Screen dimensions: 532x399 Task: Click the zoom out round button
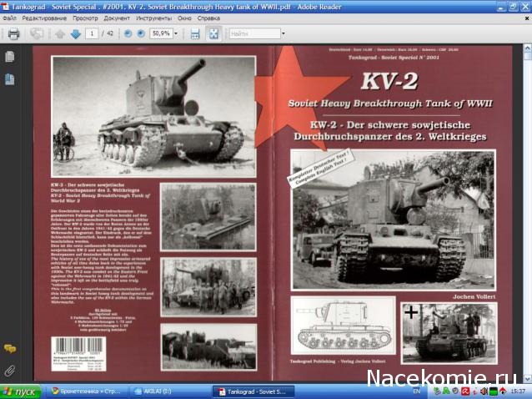pyautogui.click(x=128, y=33)
